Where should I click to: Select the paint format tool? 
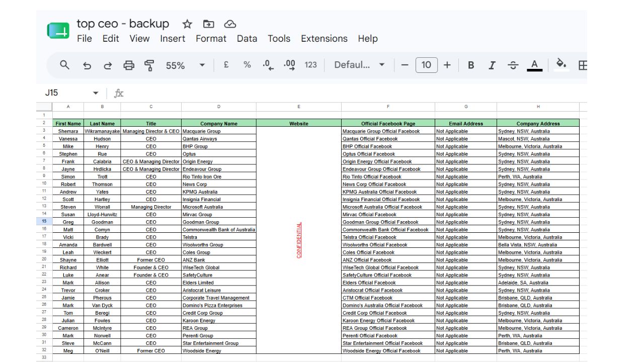click(149, 65)
